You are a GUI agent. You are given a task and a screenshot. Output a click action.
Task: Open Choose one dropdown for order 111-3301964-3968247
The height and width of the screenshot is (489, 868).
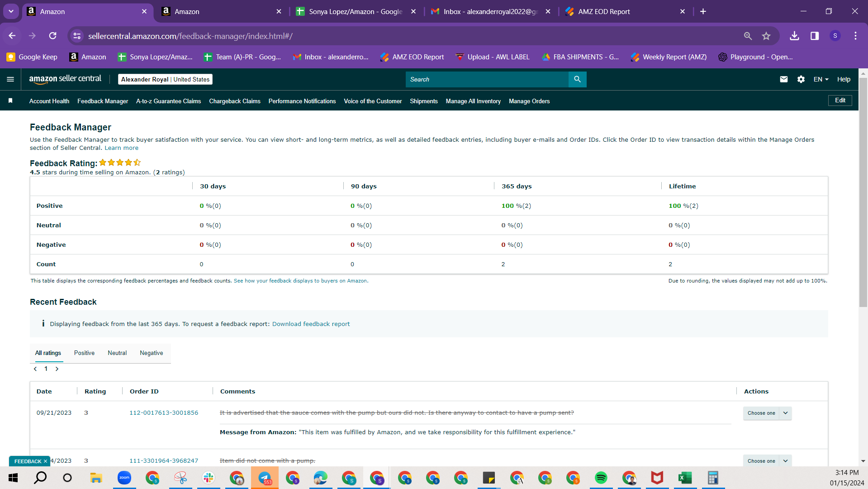(767, 461)
